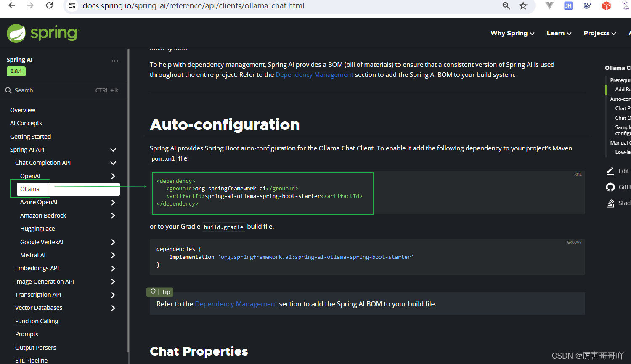Bookmark this page with the star icon
631x364 pixels.
pos(523,6)
